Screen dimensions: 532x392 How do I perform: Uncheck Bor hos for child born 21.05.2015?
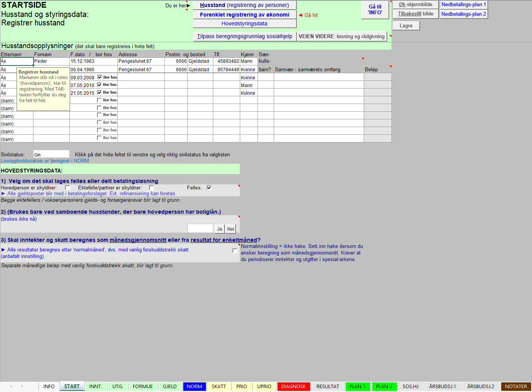[x=100, y=92]
